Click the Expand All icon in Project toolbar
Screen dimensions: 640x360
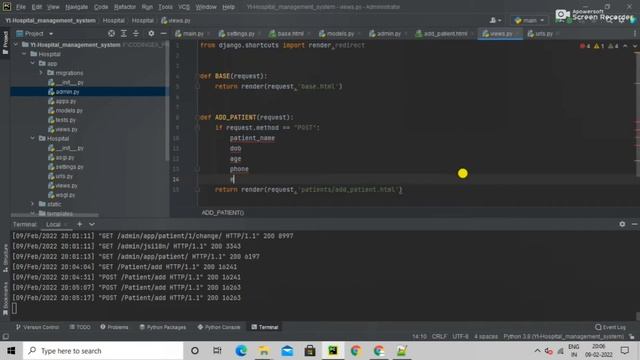tap(124, 33)
